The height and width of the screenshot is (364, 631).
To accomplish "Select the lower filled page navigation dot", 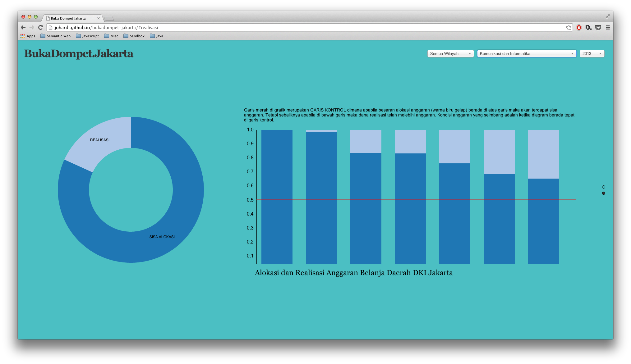I will 604,193.
